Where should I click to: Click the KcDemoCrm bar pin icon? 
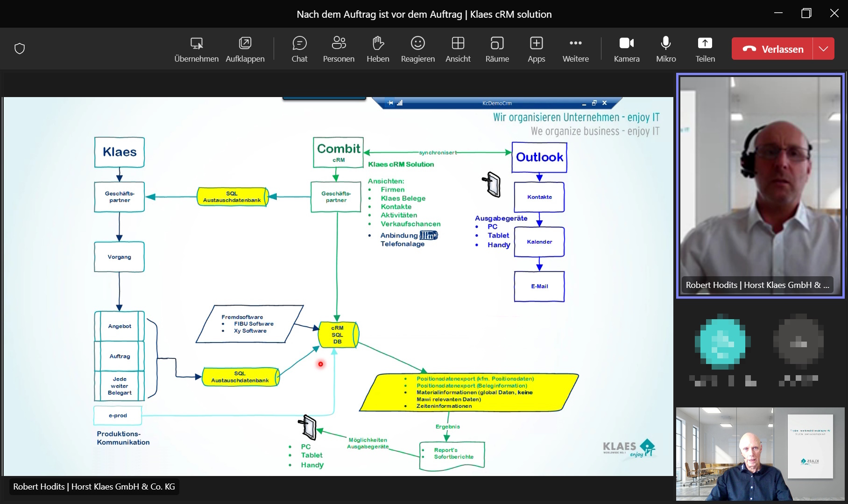[390, 103]
